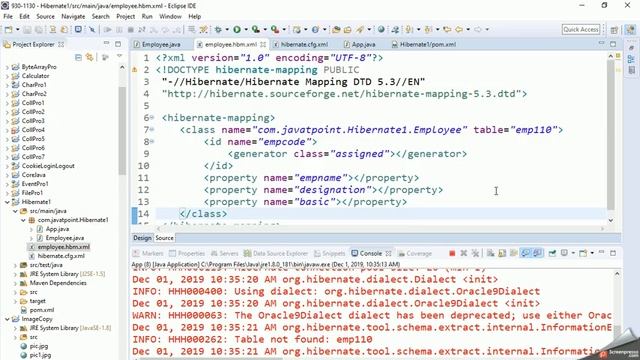The height and width of the screenshot is (360, 640).
Task: Collapse the class fold on line 7
Action: [152, 130]
